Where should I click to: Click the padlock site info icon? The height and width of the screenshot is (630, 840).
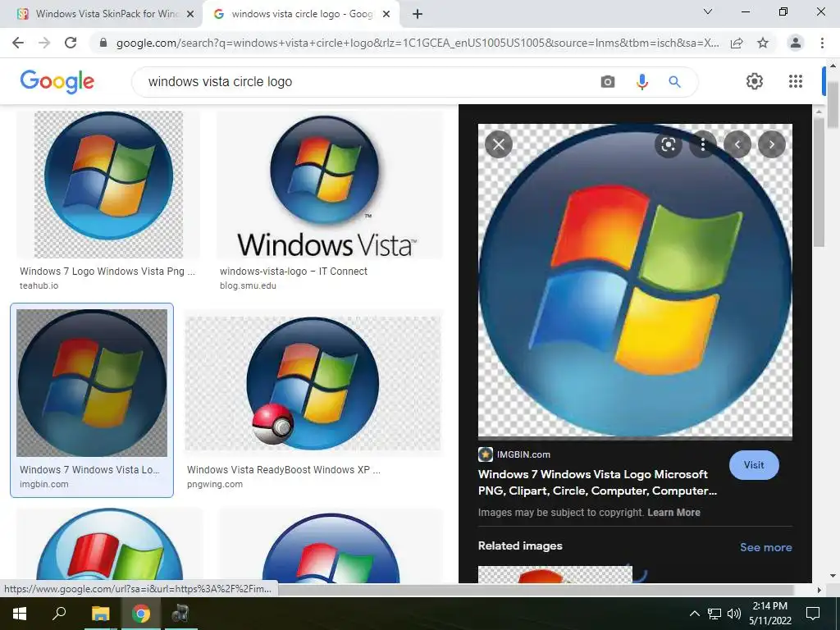point(103,43)
